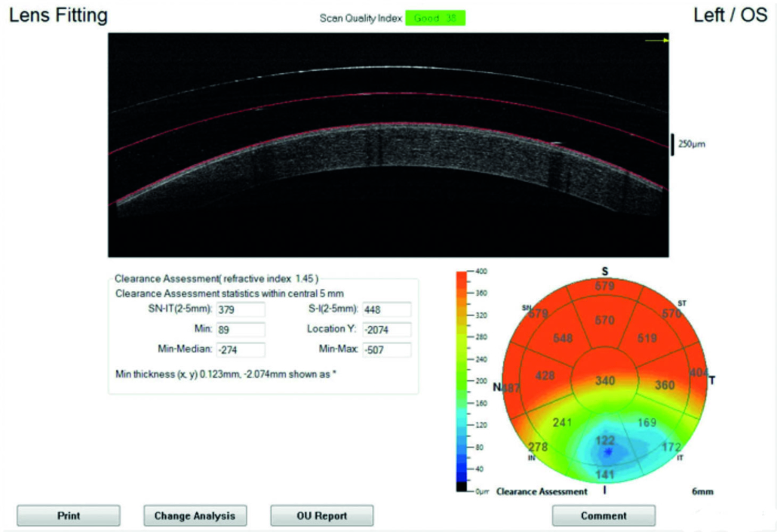
Task: Click the yellow arrow marker above the scan
Action: pyautogui.click(x=658, y=41)
